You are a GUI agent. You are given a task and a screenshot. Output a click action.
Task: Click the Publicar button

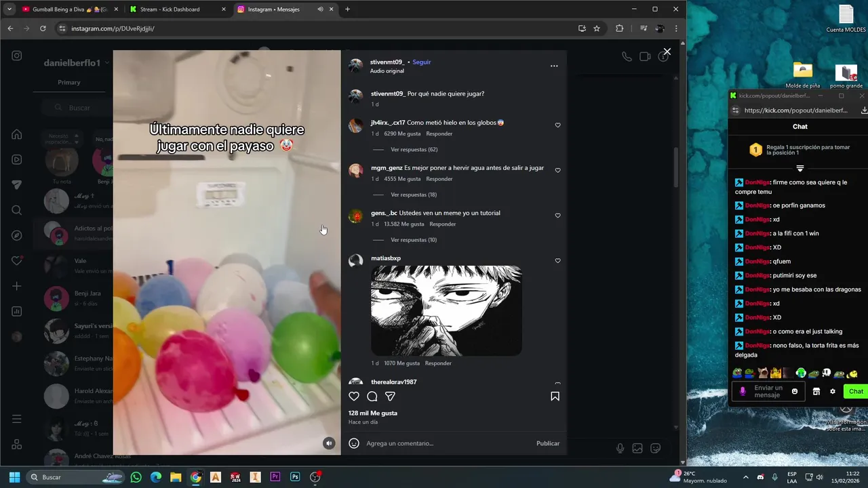point(548,443)
